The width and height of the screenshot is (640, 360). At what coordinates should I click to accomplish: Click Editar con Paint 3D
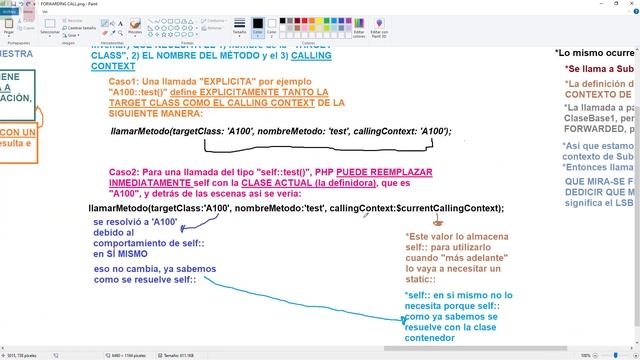(x=379, y=28)
